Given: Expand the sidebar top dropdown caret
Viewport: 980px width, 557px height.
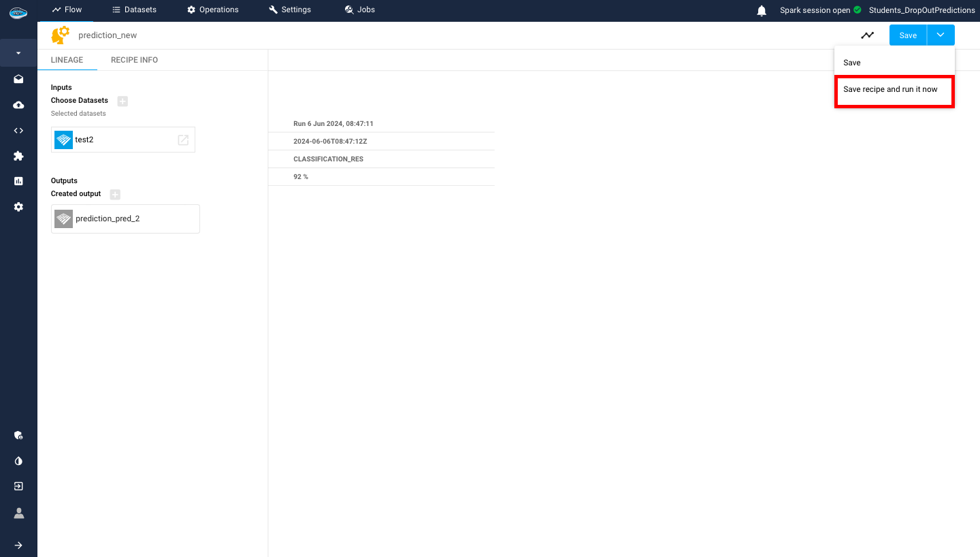Looking at the screenshot, I should tap(18, 53).
